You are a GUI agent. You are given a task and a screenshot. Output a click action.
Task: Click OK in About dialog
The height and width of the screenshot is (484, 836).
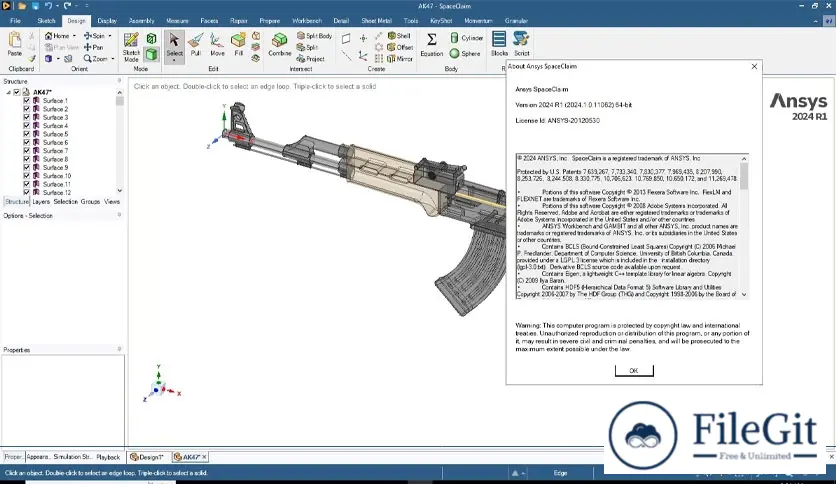pos(634,371)
